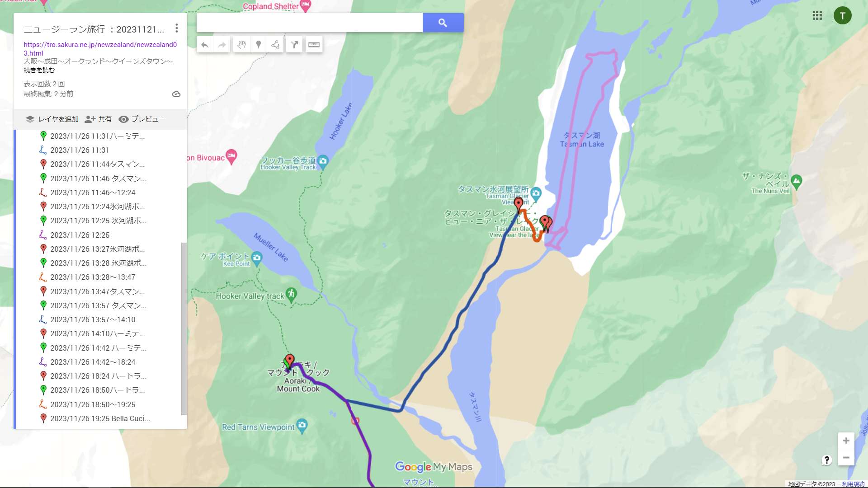Open the 共有 share option

point(99,119)
